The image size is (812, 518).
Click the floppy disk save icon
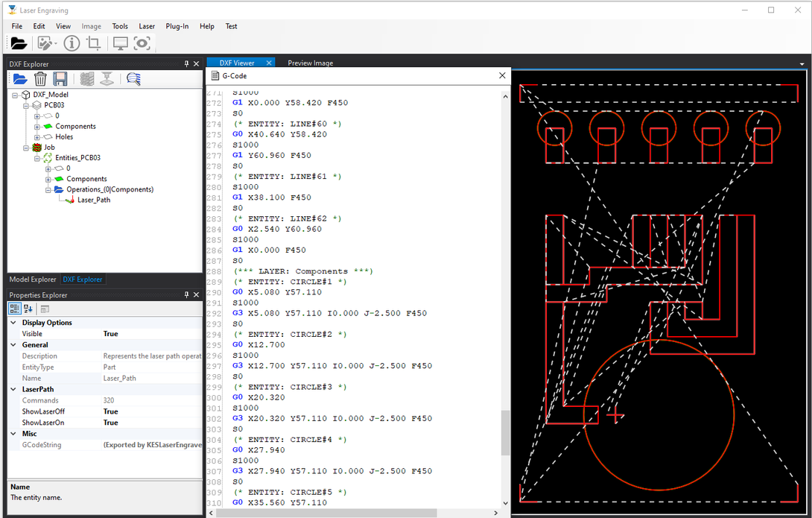[x=60, y=79]
